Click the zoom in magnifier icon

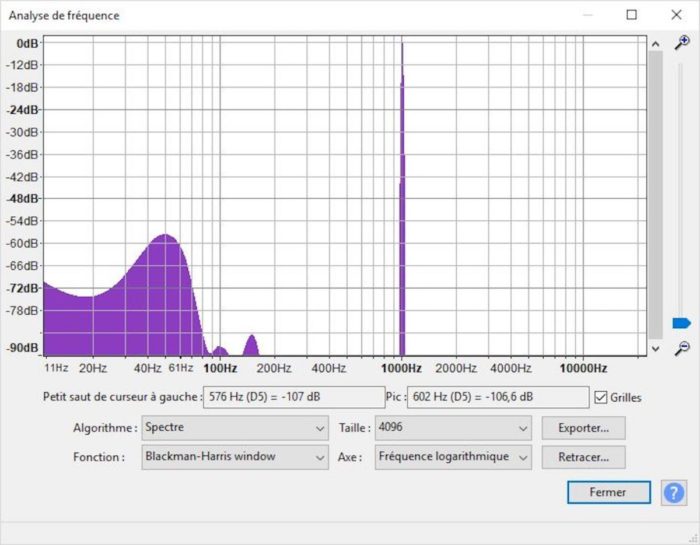(682, 43)
